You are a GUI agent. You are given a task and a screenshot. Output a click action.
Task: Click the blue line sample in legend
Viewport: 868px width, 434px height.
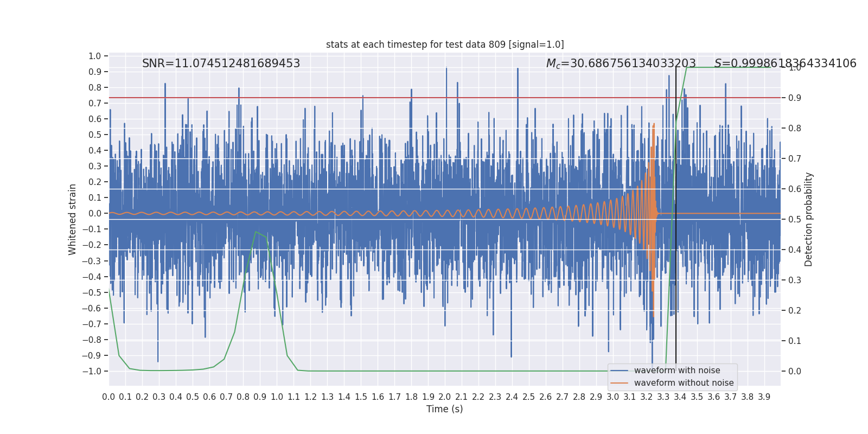[x=619, y=371]
